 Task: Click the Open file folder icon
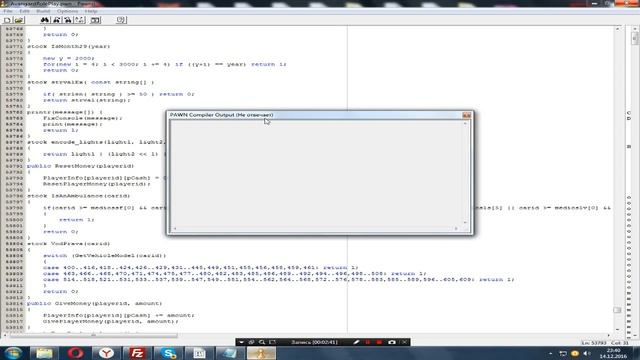pos(19,20)
